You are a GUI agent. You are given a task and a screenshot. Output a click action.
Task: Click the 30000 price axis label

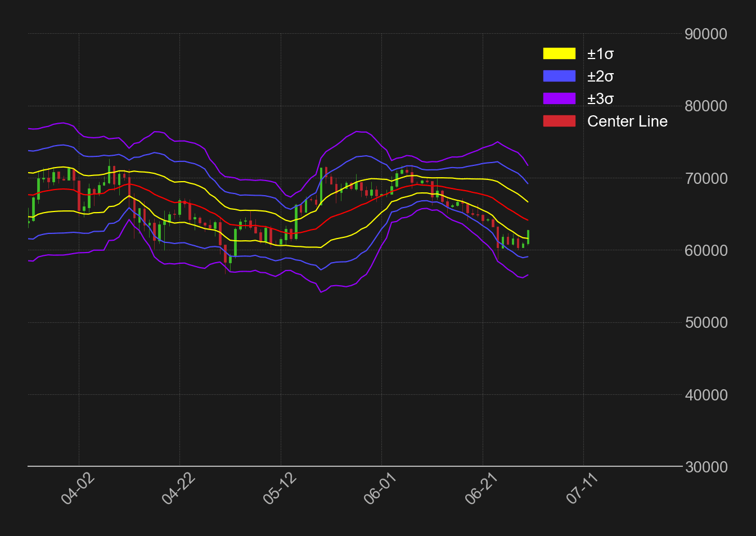[x=705, y=467]
